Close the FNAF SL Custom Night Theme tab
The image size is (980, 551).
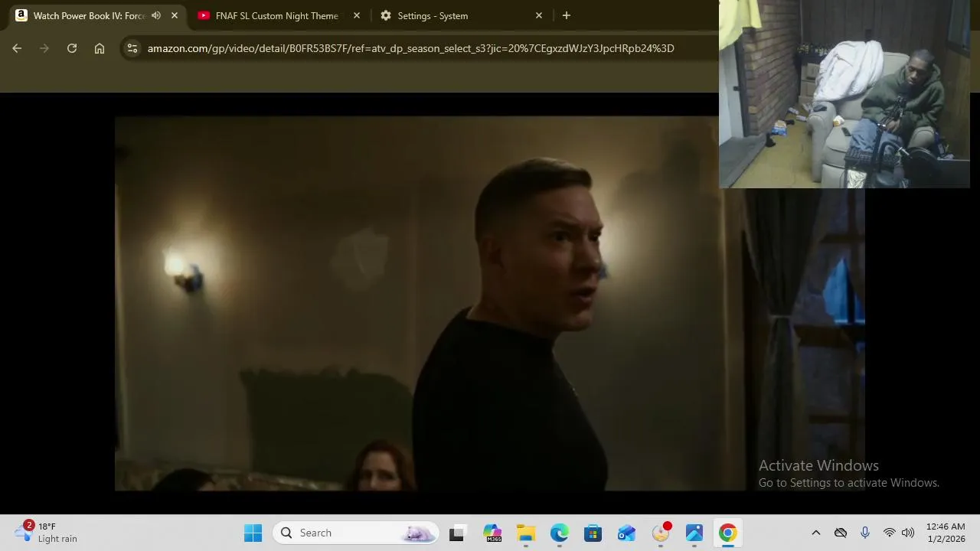click(x=357, y=15)
